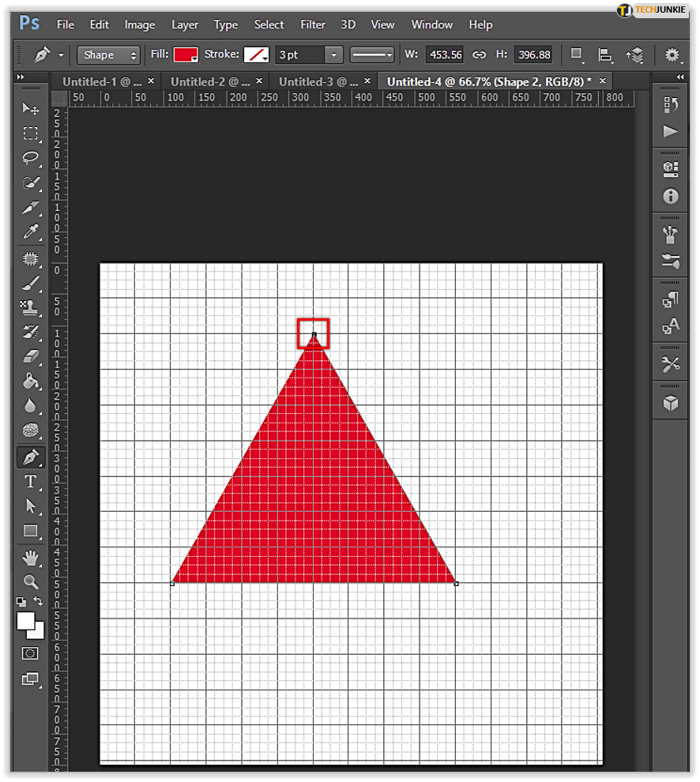Select the Blur tool
This screenshot has height=782, width=700.
click(31, 406)
